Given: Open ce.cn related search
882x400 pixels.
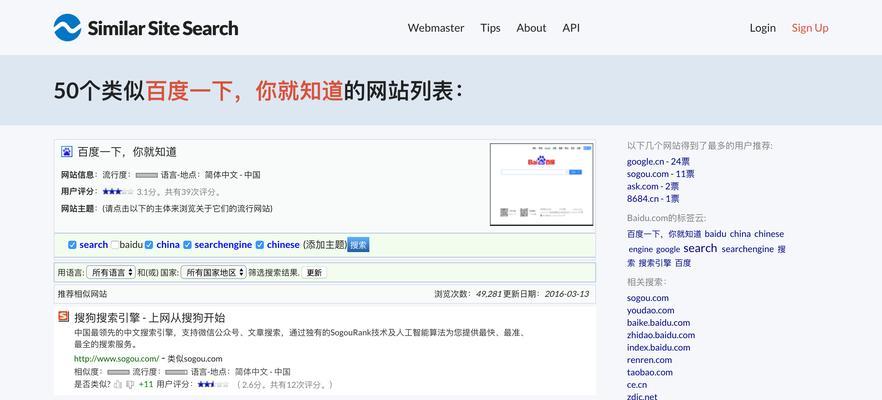Looking at the screenshot, I should coord(637,385).
